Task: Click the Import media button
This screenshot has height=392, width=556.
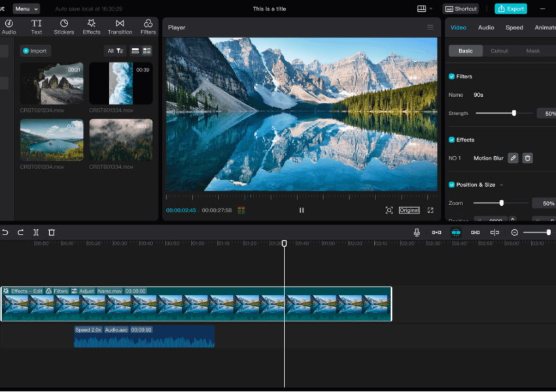Action: pyautogui.click(x=35, y=51)
